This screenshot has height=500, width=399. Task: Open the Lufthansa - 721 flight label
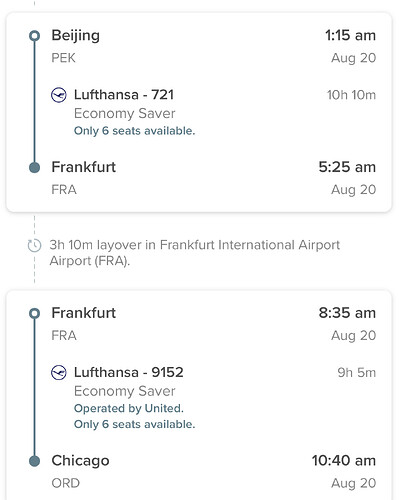tap(124, 95)
